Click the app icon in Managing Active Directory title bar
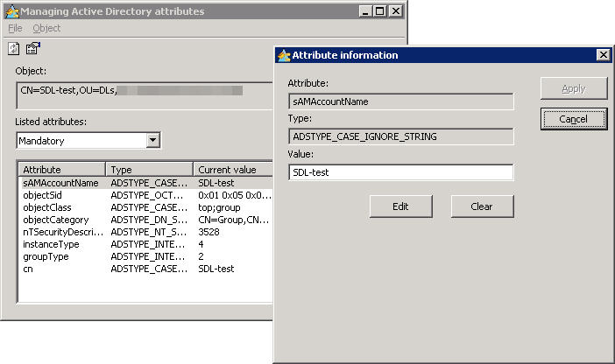The image size is (615, 364). point(12,11)
